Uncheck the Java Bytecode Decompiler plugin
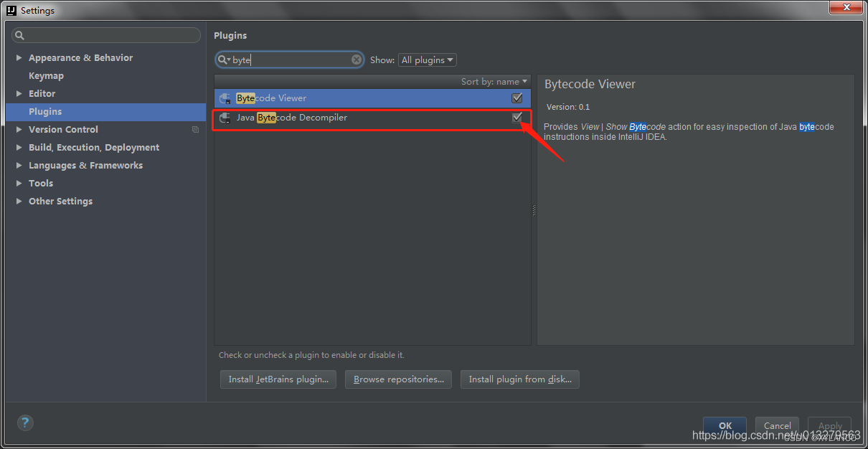Image resolution: width=868 pixels, height=449 pixels. coord(516,118)
